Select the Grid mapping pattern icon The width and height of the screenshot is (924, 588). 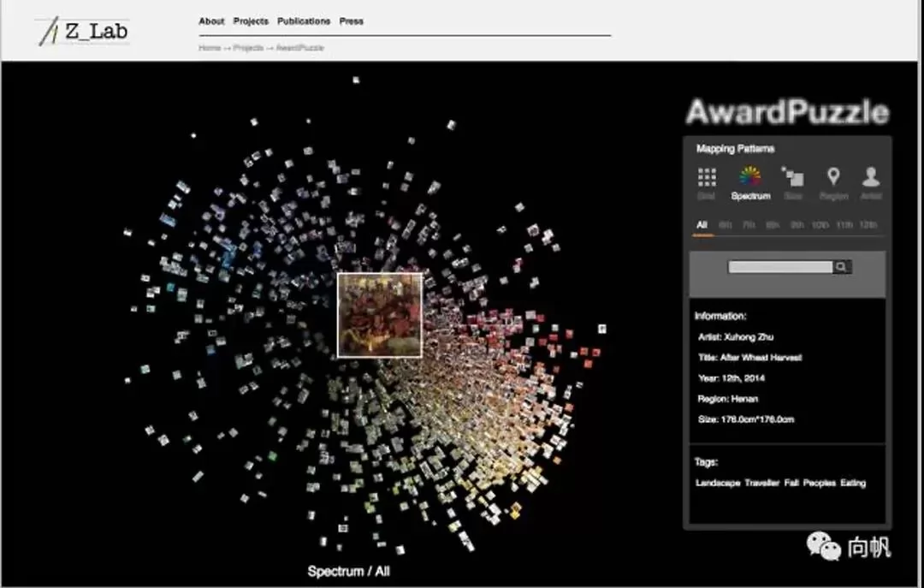click(706, 178)
